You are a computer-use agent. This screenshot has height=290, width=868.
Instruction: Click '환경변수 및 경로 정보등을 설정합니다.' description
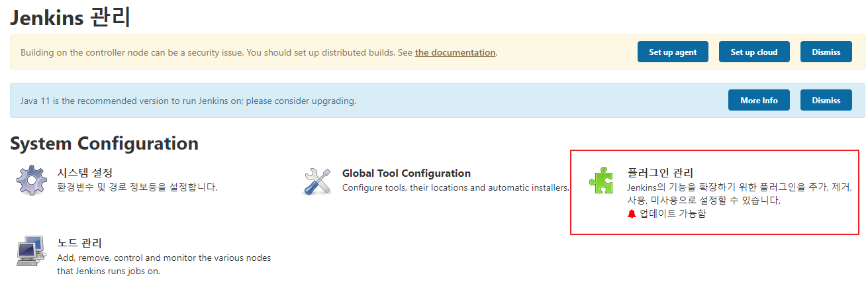(138, 187)
